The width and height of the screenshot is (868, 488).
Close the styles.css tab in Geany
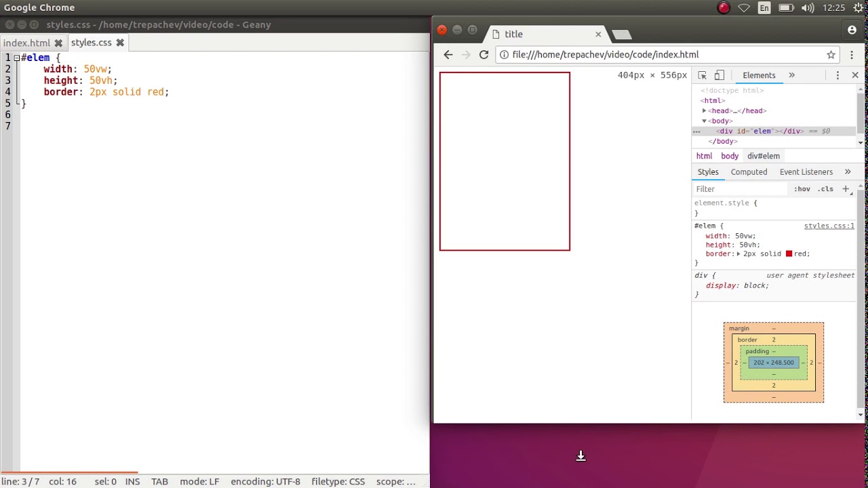[x=120, y=43]
